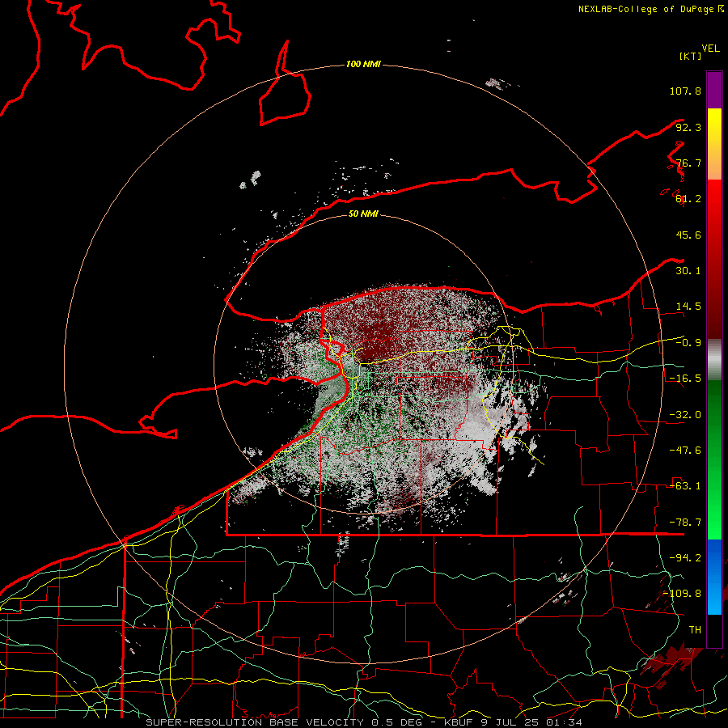The width and height of the screenshot is (728, 728).
Task: Select the 107.8 velocity scale label
Action: 685,91
